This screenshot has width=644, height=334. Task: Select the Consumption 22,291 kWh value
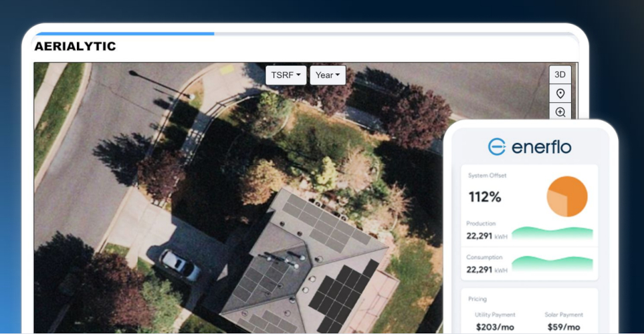(x=486, y=269)
